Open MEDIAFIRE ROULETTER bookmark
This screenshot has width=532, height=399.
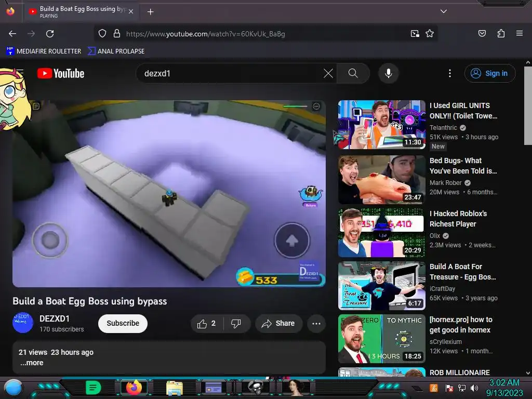[44, 51]
